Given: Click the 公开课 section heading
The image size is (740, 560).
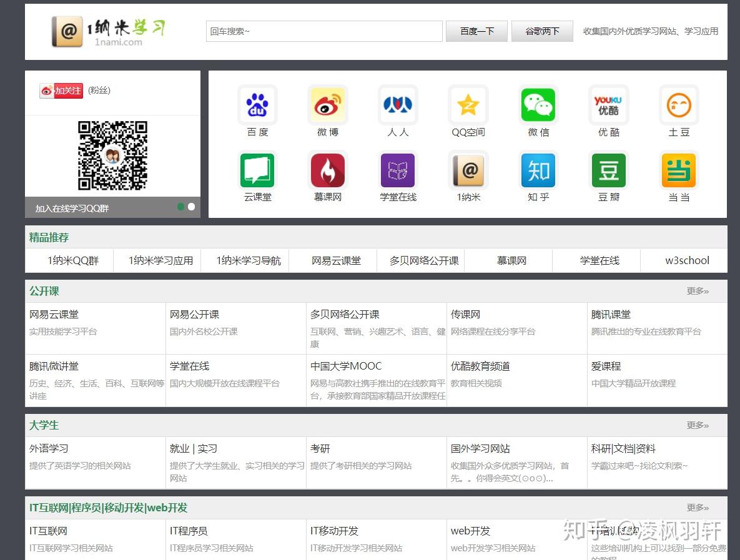Looking at the screenshot, I should (44, 291).
